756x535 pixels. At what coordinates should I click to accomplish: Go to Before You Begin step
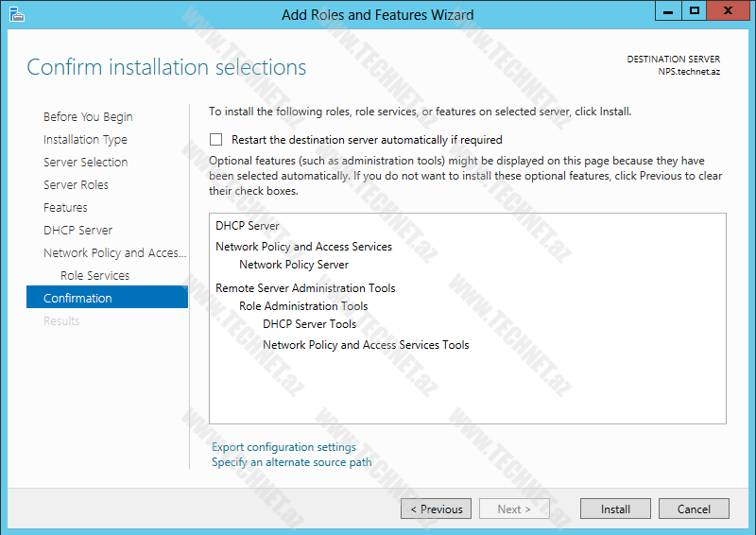[x=88, y=117]
